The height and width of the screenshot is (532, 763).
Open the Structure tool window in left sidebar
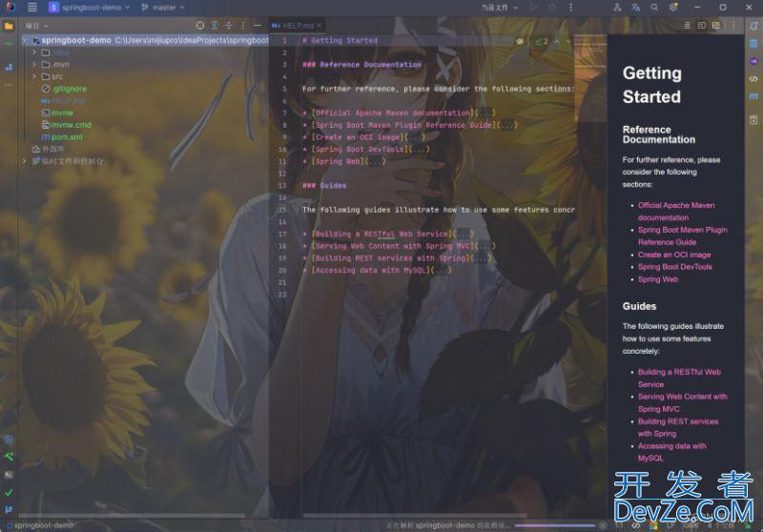(x=9, y=67)
